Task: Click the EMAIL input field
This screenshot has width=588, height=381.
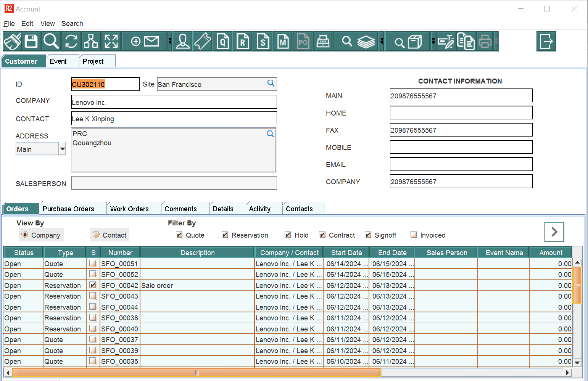Action: [461, 164]
